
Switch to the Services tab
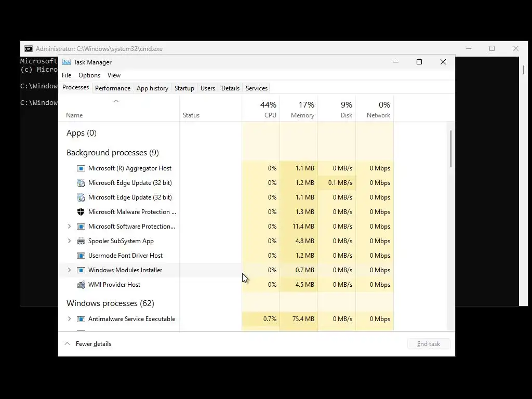click(x=257, y=88)
